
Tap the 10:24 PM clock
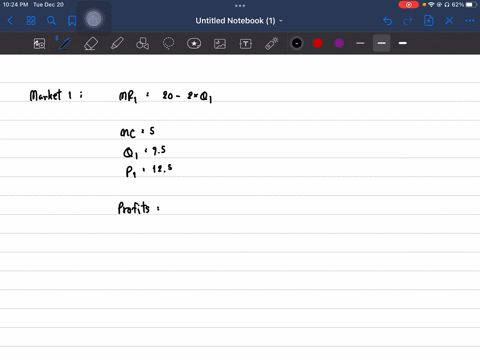pos(15,5)
